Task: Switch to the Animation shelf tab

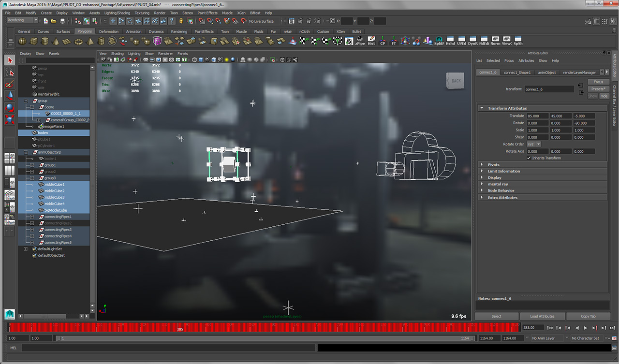Action: 133,31
